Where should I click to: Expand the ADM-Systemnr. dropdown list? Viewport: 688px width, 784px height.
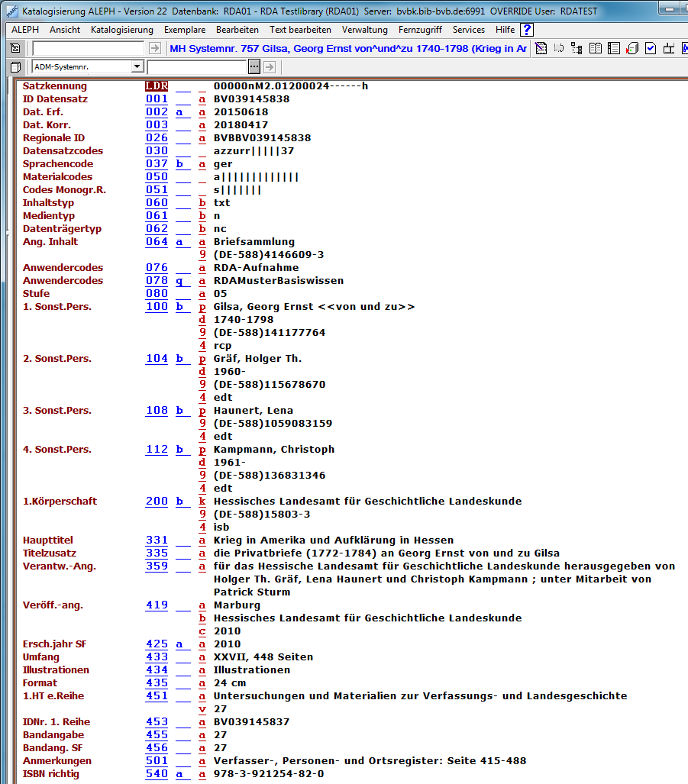click(x=137, y=67)
